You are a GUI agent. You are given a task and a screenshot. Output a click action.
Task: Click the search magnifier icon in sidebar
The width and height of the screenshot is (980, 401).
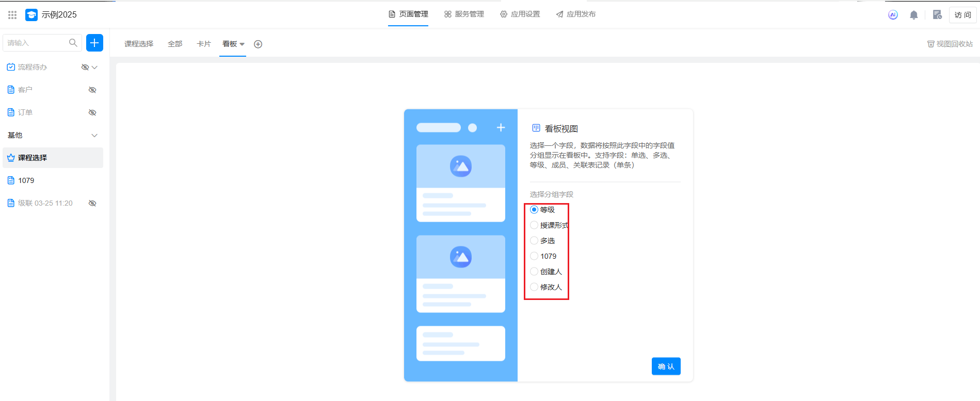(x=73, y=43)
